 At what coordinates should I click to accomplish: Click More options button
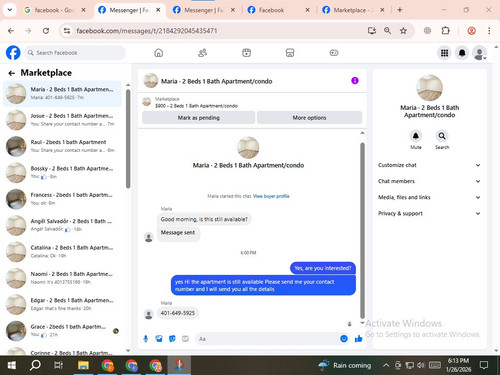click(x=309, y=118)
